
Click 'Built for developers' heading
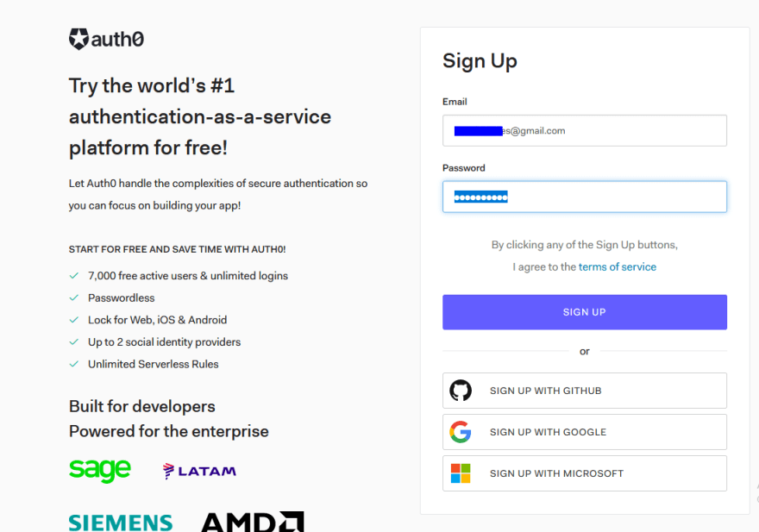click(141, 407)
